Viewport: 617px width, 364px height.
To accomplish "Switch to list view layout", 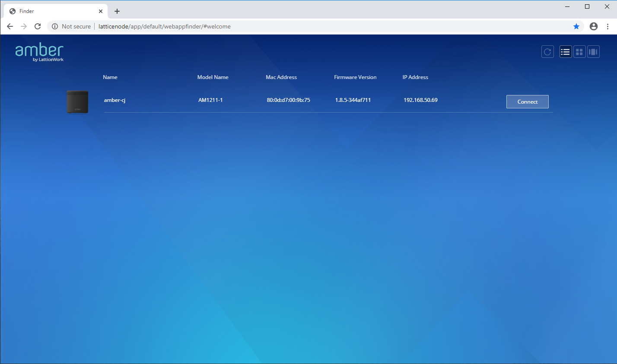I will pyautogui.click(x=566, y=52).
